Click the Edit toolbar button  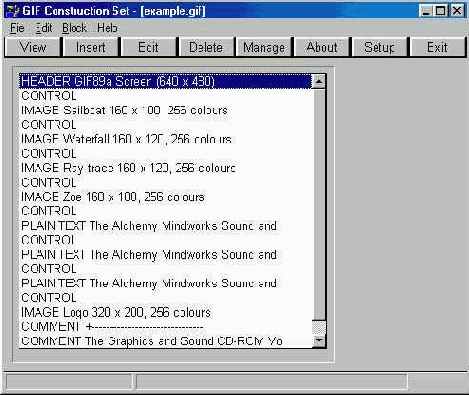click(x=148, y=47)
